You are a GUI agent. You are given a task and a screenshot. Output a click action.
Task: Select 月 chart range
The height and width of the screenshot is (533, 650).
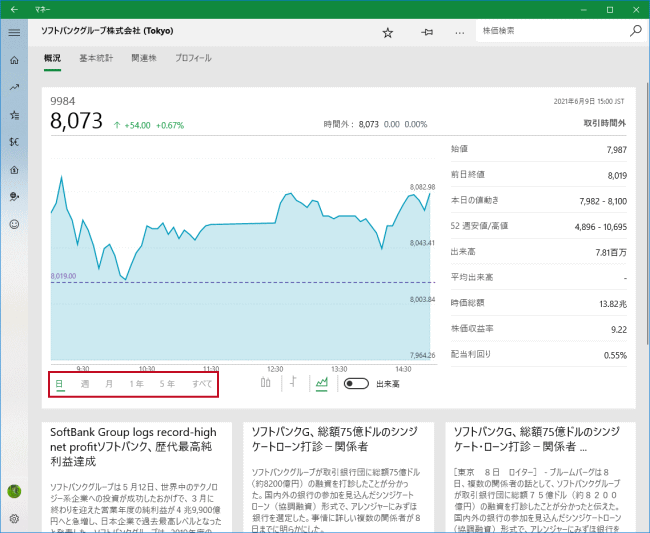(109, 384)
